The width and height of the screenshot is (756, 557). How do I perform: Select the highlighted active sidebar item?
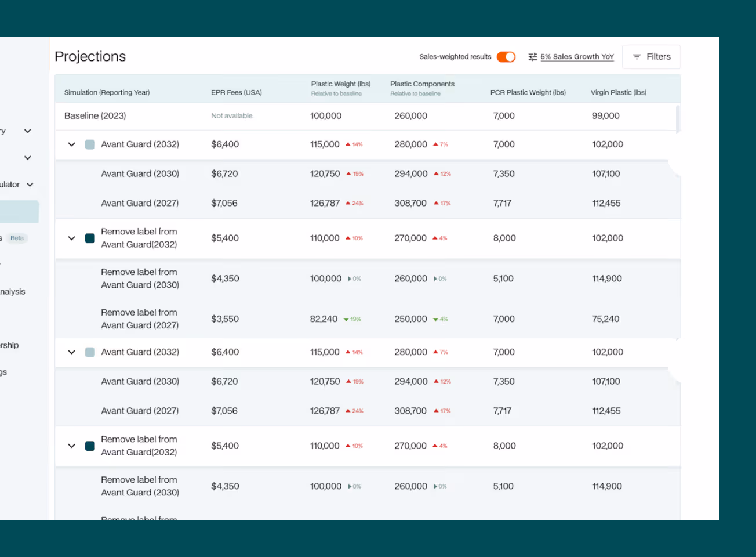pyautogui.click(x=19, y=212)
